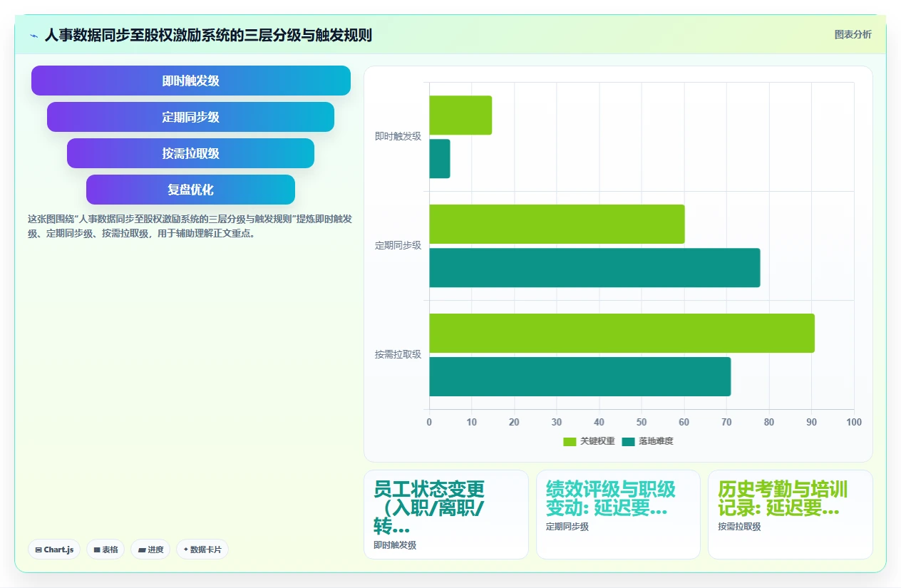901x588 pixels.
Task: Click the 定期同步级 subtitle in second card
Action: (x=567, y=527)
